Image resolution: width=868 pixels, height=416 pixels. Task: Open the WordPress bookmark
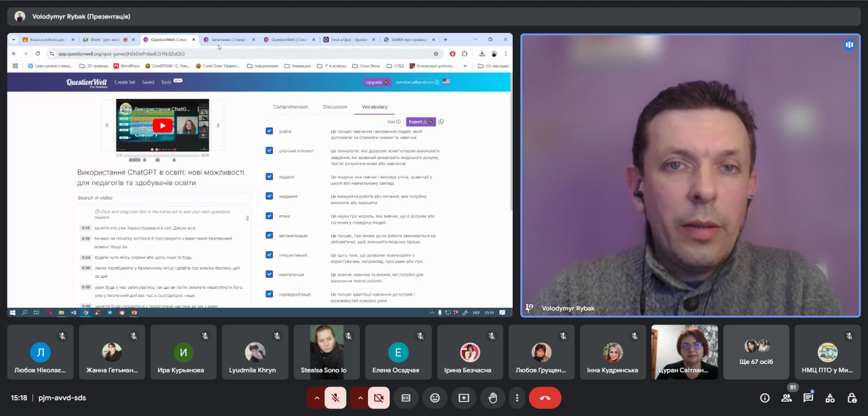point(127,66)
